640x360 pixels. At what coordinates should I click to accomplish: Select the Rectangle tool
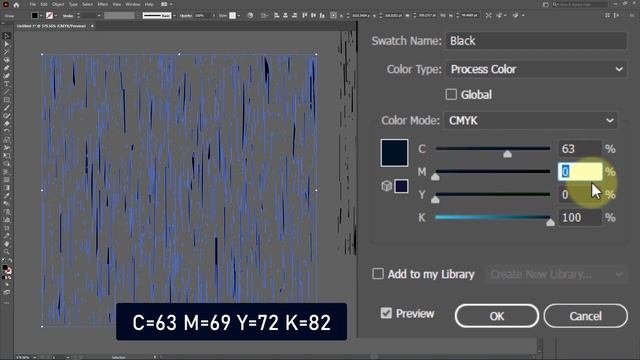coord(6,100)
